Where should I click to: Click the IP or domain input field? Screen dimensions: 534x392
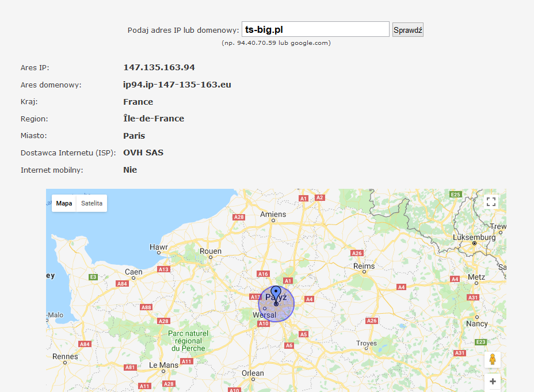pos(315,29)
